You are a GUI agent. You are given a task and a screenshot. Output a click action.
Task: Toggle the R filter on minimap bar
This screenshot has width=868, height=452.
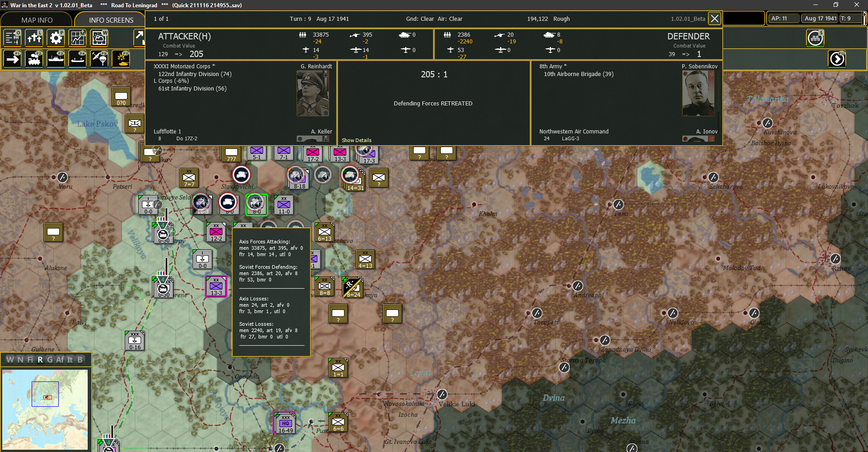click(x=40, y=360)
